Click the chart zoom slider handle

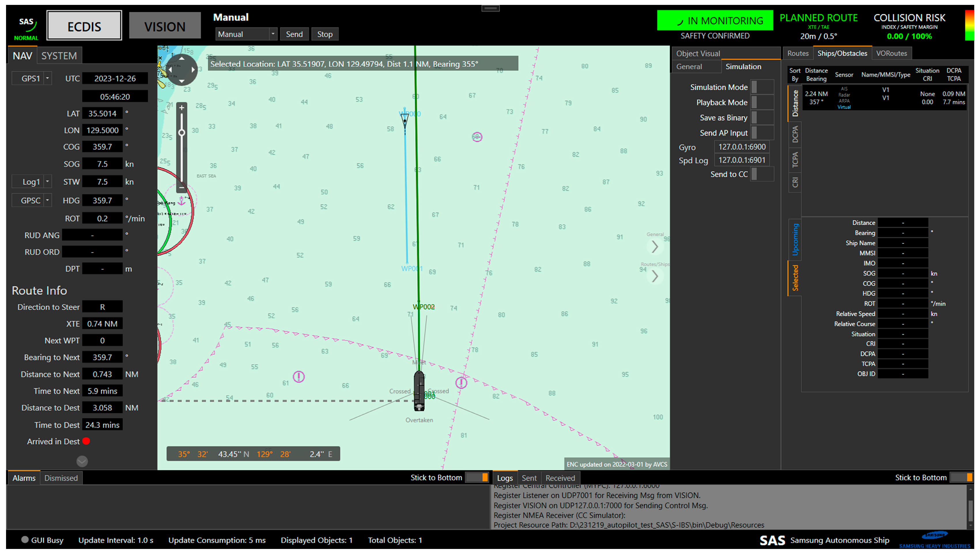[182, 133]
